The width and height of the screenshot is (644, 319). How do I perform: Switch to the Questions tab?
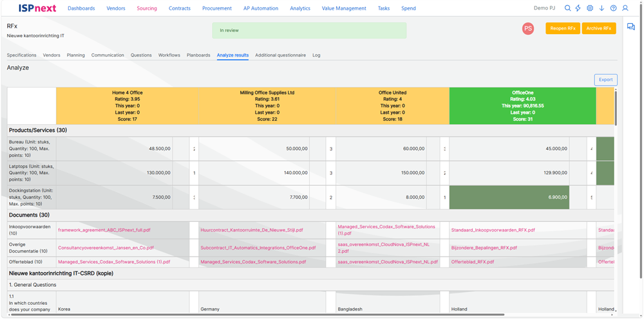[141, 55]
